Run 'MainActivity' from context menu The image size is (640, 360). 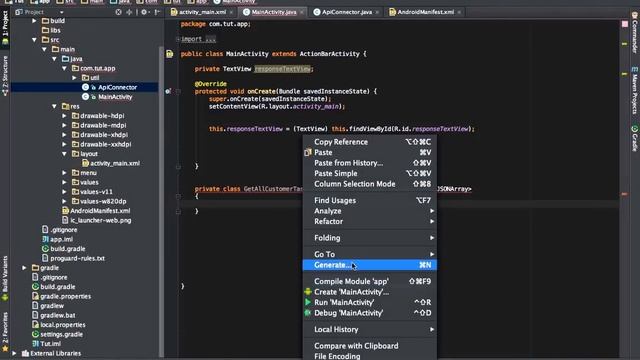(x=369, y=302)
